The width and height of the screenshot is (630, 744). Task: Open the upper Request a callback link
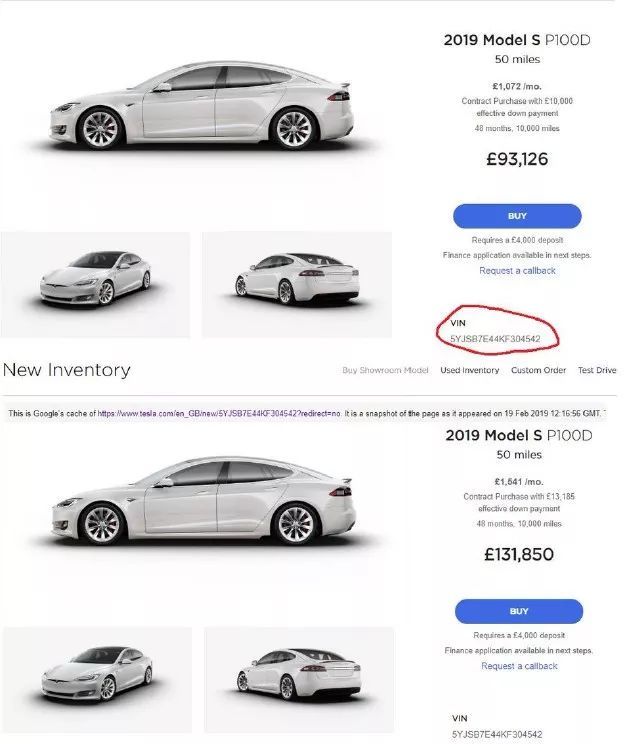(x=517, y=270)
